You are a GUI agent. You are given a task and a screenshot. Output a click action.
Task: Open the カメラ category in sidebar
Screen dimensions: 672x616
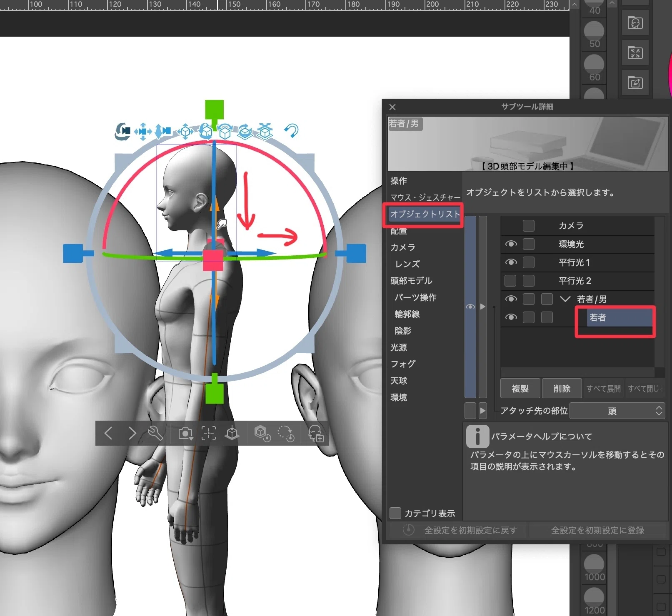click(x=403, y=247)
